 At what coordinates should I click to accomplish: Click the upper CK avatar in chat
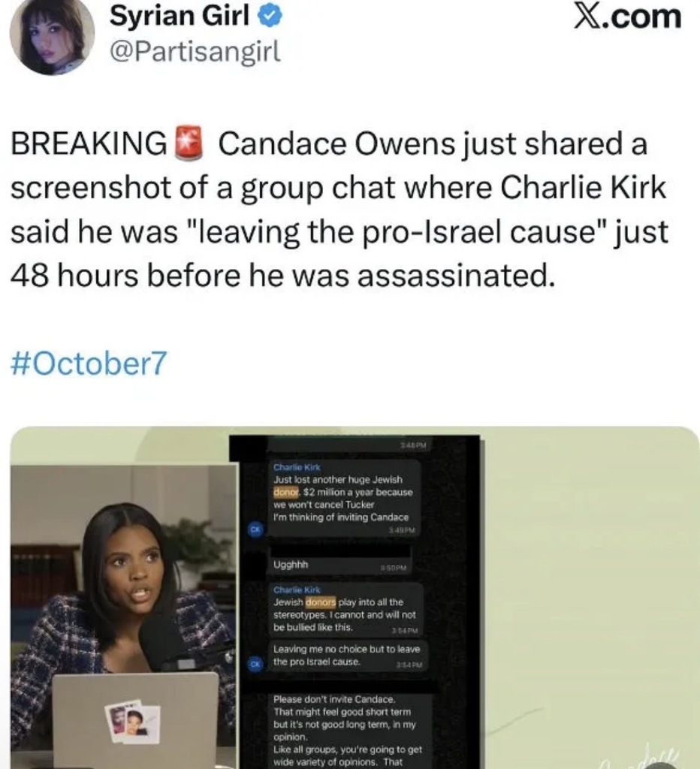[x=255, y=529]
